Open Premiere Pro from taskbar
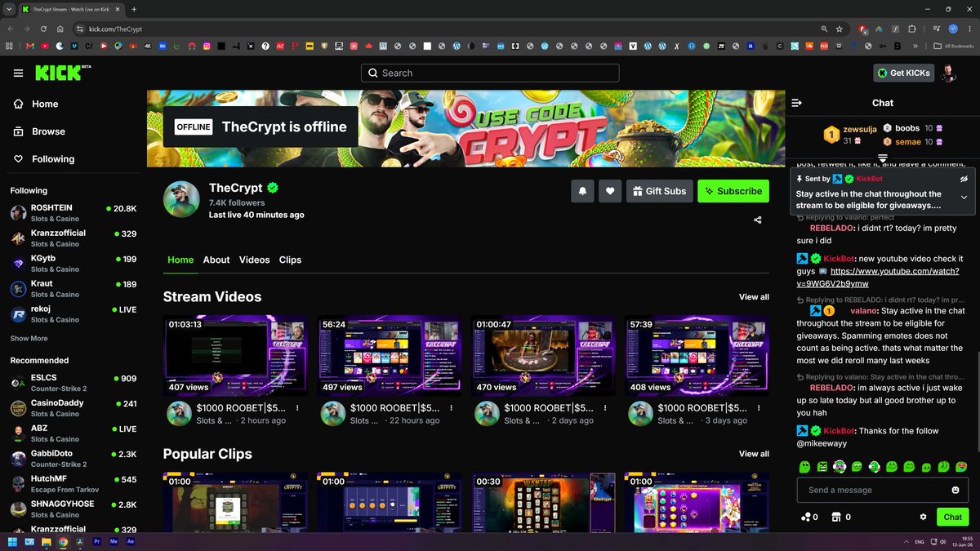This screenshot has width=980, height=551. (97, 541)
